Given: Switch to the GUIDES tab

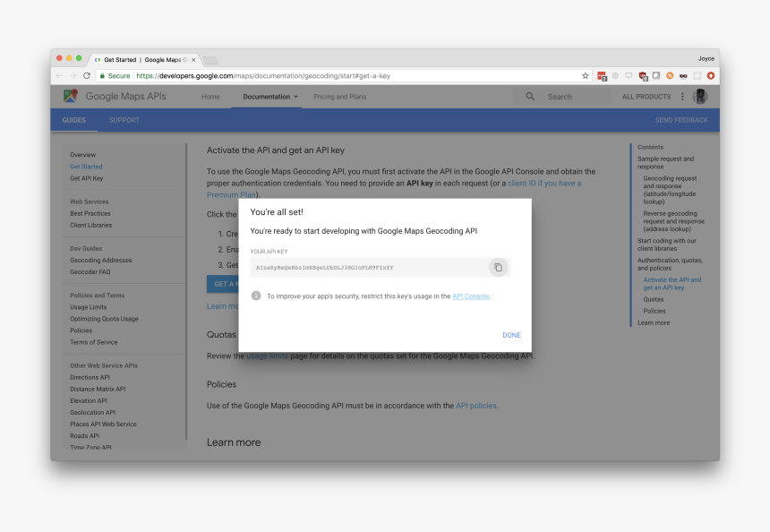Looking at the screenshot, I should pyautogui.click(x=73, y=120).
